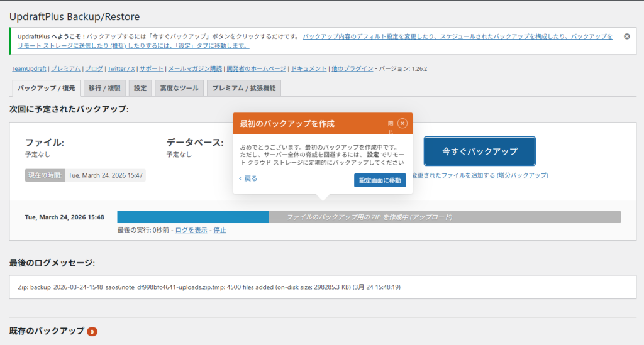Click the 今すぐバックアップ button
The height and width of the screenshot is (345, 644).
[x=479, y=151]
